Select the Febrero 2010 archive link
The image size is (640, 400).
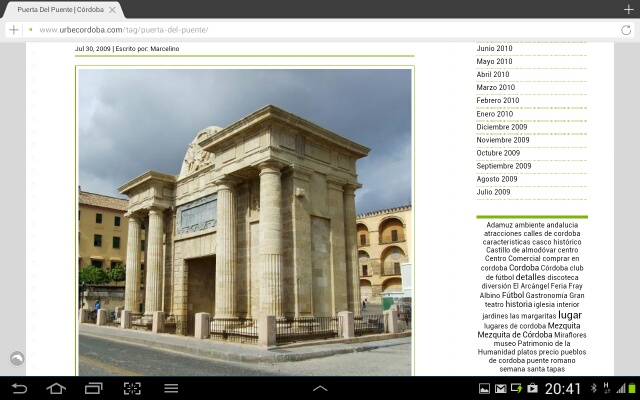pos(497,100)
